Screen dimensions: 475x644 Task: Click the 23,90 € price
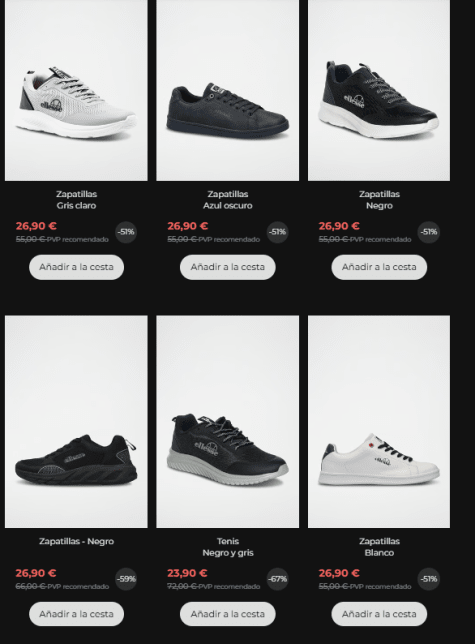(187, 573)
